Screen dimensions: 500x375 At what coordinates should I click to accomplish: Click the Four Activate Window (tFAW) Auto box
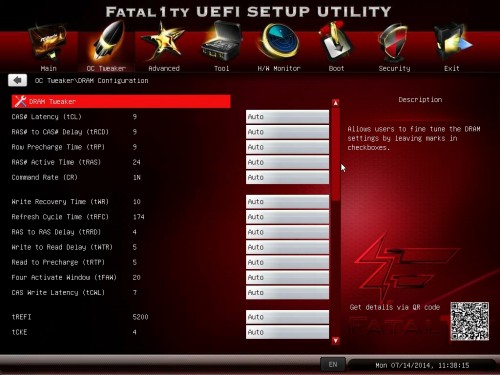(x=287, y=277)
